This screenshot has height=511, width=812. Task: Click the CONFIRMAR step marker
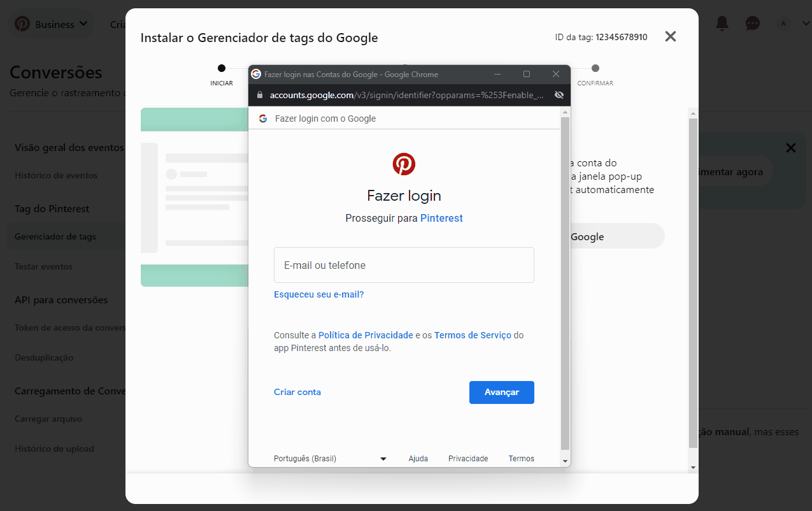tap(595, 68)
